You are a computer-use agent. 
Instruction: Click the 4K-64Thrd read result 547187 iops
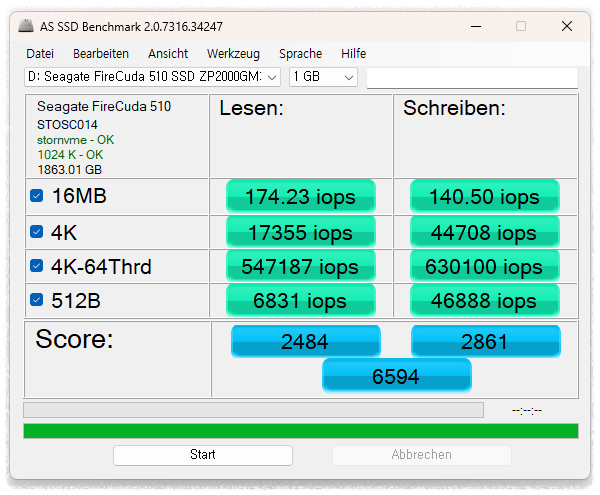coord(301,266)
